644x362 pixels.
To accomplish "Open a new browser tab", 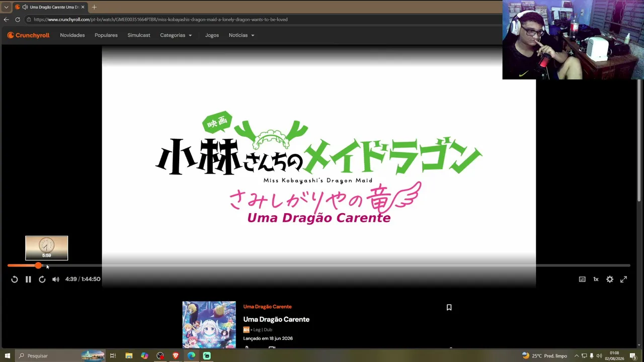I will (x=94, y=7).
